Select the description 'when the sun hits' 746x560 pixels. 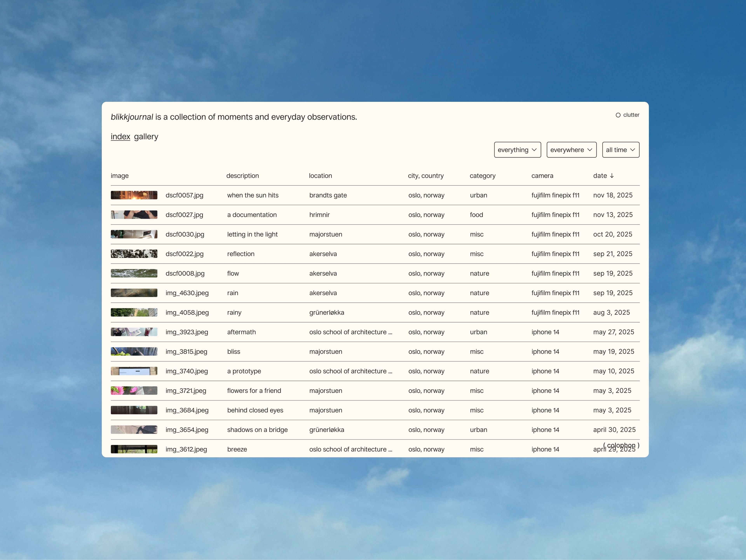[253, 195]
